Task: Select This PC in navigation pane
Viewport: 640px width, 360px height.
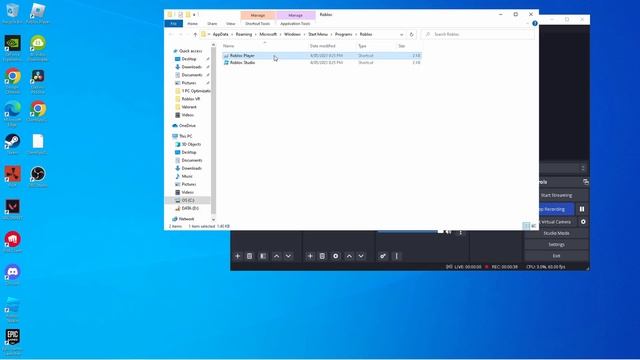Action: tap(185, 136)
